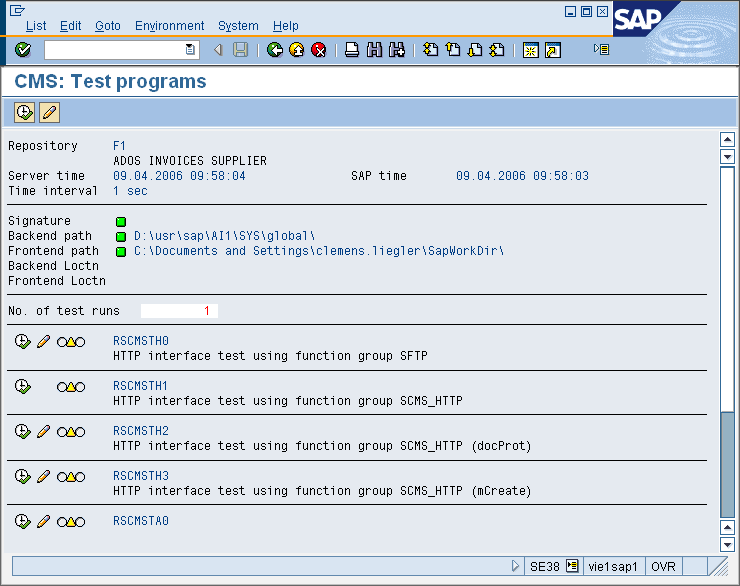Image resolution: width=740 pixels, height=586 pixels.
Task: Click the Execute clock icon below title
Action: [25, 112]
